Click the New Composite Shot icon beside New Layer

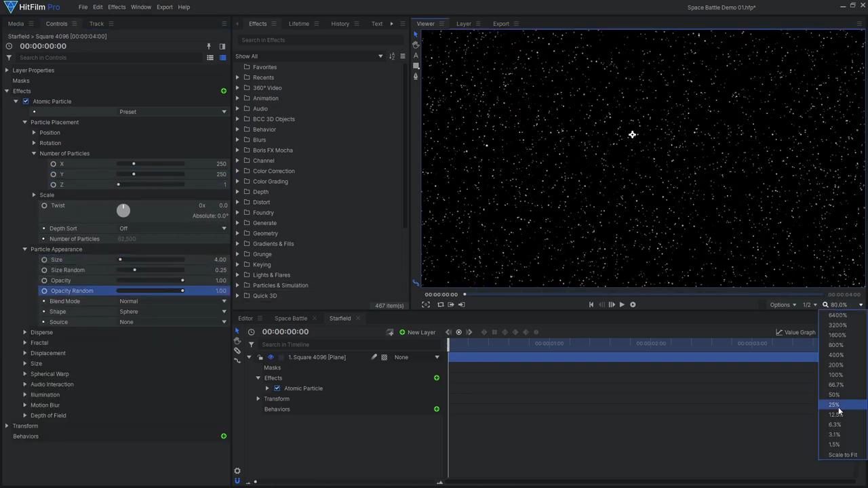click(x=390, y=332)
